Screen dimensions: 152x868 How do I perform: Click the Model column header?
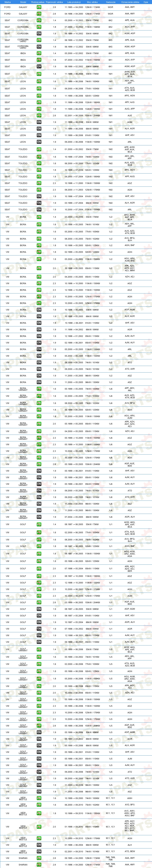(23, 2)
